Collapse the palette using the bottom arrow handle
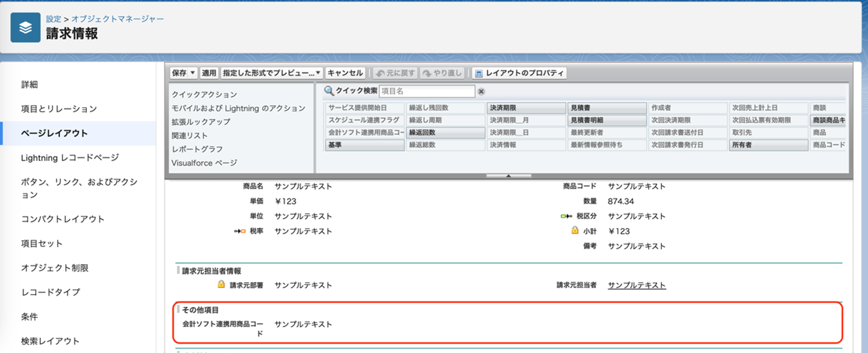 [508, 176]
